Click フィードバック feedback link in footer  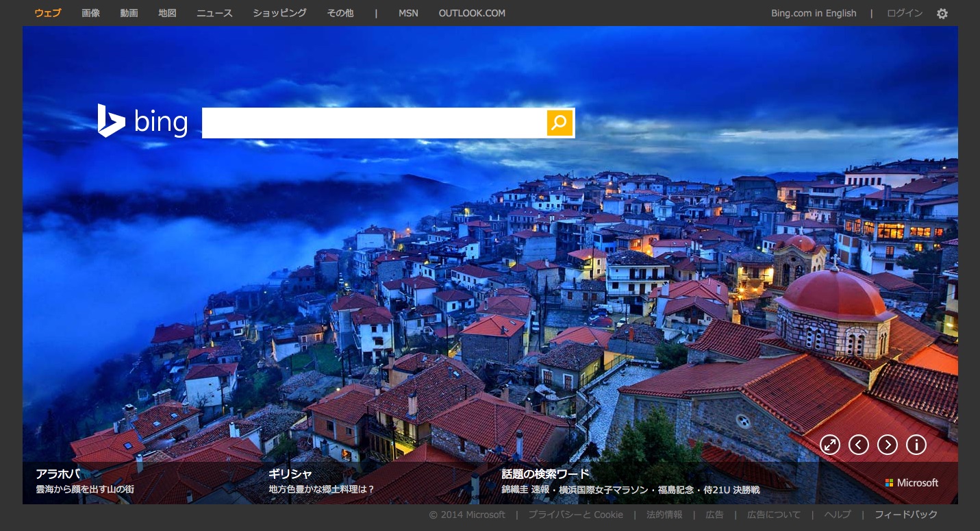tap(906, 515)
